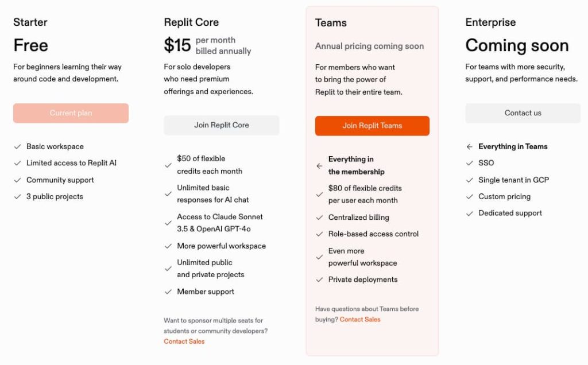Click the $15 price for Replit Core
Viewport: 588px width, 365px height.
click(177, 45)
